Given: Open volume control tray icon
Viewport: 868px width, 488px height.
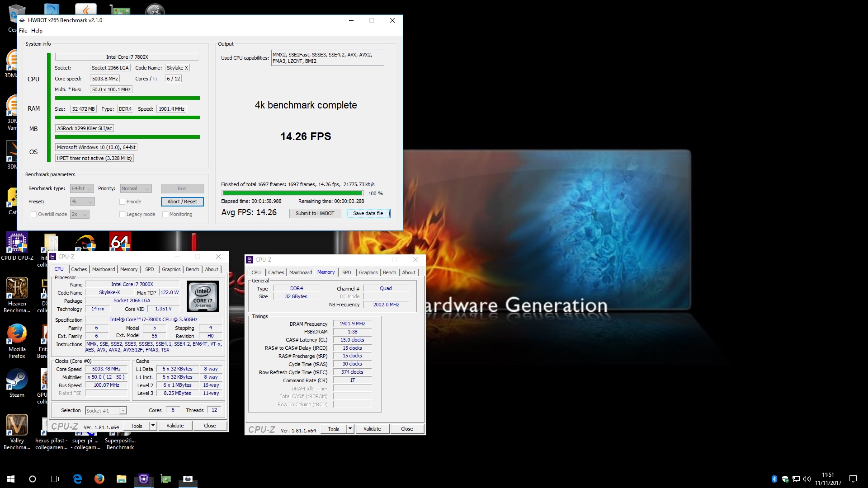Looking at the screenshot, I should tap(807, 479).
